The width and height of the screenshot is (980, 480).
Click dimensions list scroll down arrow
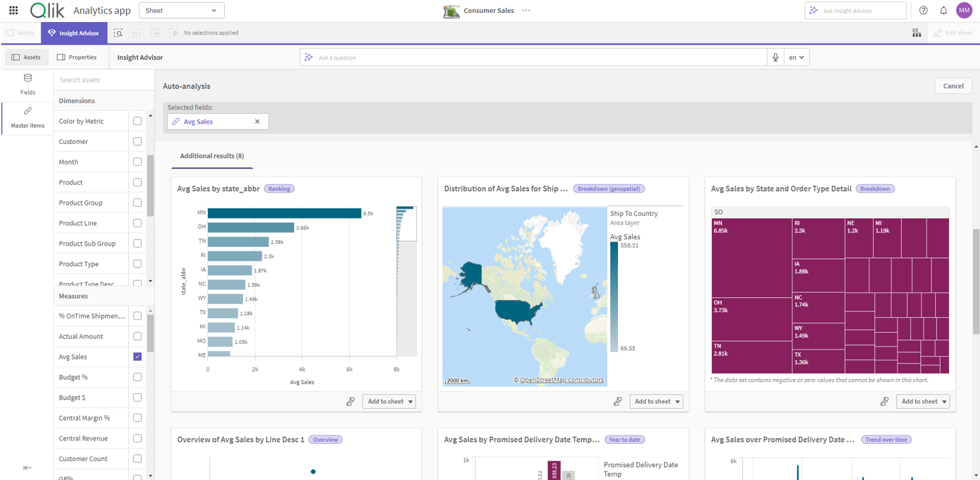pos(151,281)
